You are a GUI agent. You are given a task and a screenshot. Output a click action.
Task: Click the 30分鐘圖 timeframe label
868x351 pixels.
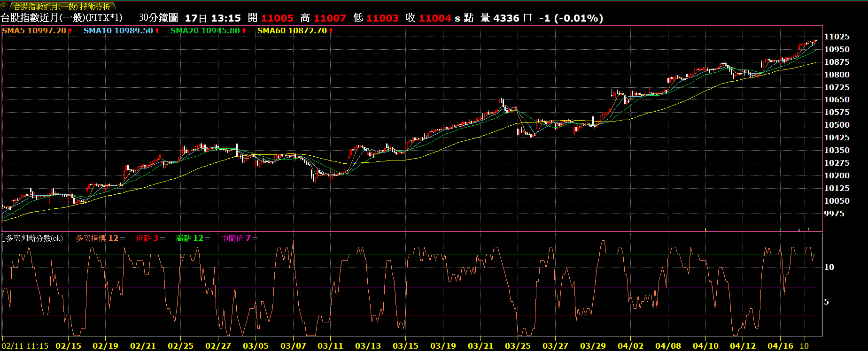click(158, 18)
